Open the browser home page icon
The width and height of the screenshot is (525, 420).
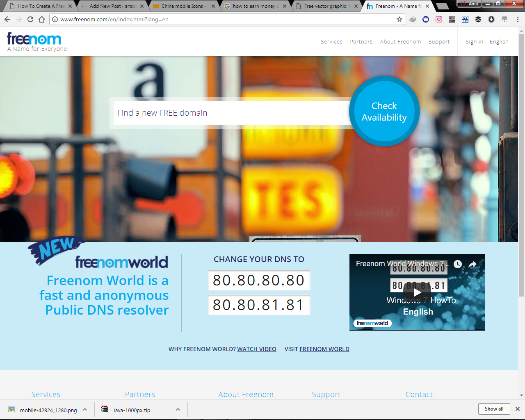point(42,19)
